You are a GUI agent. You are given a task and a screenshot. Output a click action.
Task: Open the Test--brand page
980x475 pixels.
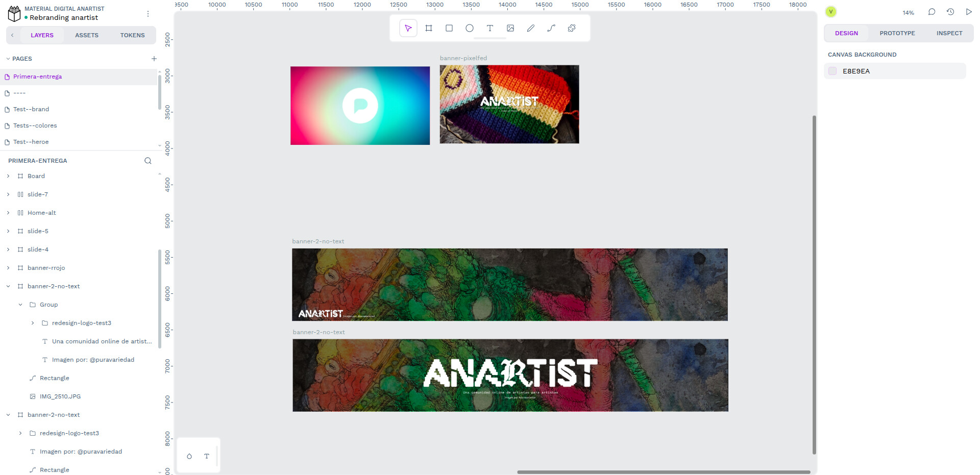click(31, 109)
